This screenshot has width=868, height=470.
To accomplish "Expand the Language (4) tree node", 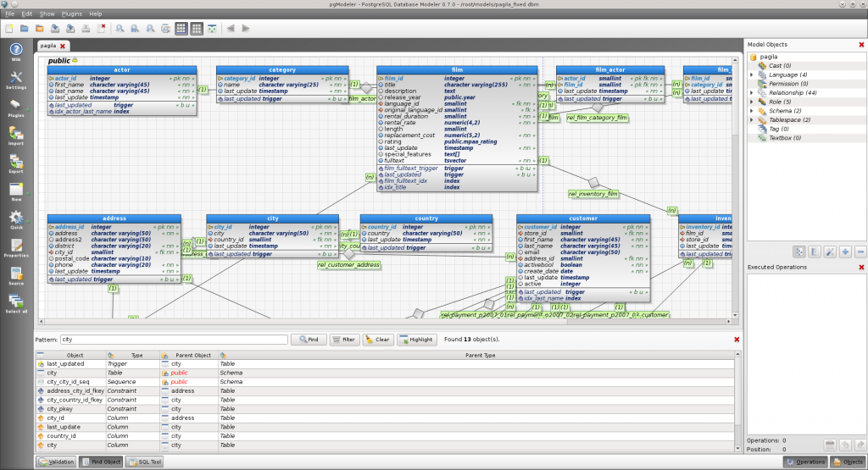I will (x=751, y=75).
